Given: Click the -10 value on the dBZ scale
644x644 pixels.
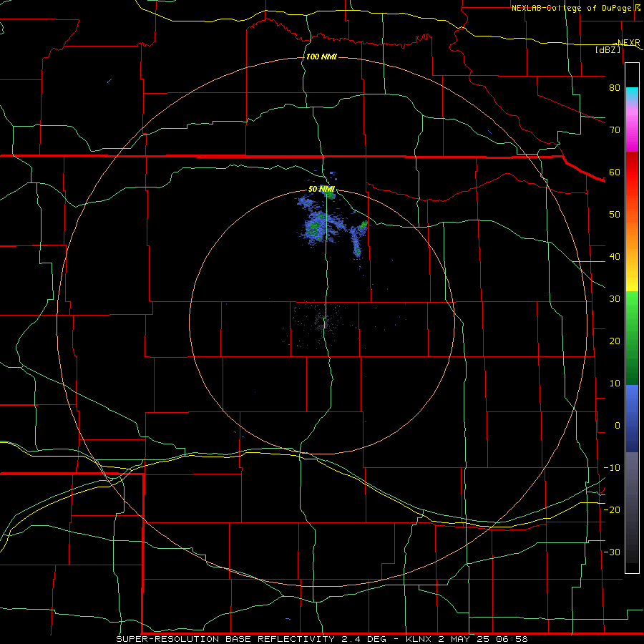Looking at the screenshot, I should click(x=612, y=468).
